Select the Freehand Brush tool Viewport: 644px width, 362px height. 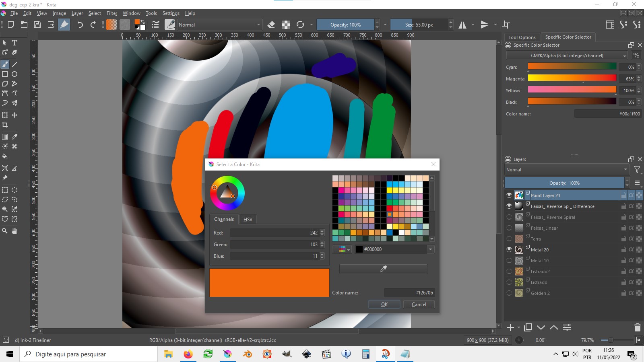[5, 64]
